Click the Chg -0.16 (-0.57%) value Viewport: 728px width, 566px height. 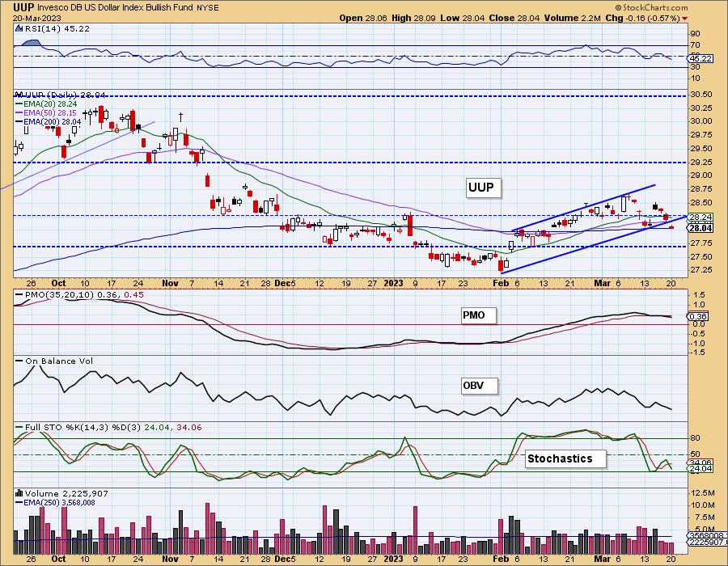tap(642, 18)
